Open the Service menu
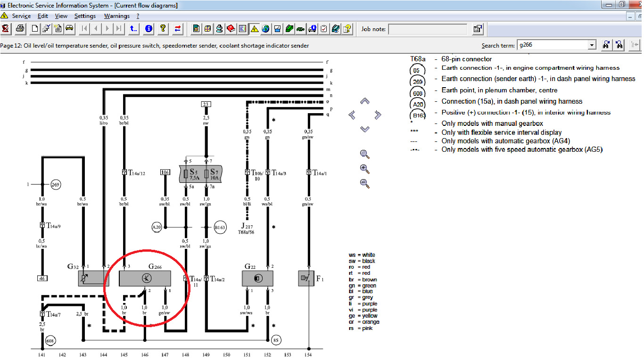The image size is (644, 362). pyautogui.click(x=21, y=16)
